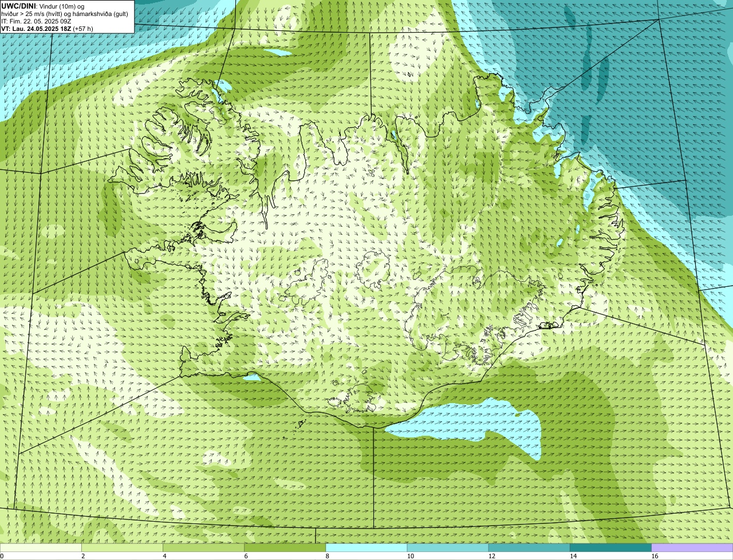Select the 4–6 m/s green legend swatch
This screenshot has height=560, width=733.
coord(203,548)
